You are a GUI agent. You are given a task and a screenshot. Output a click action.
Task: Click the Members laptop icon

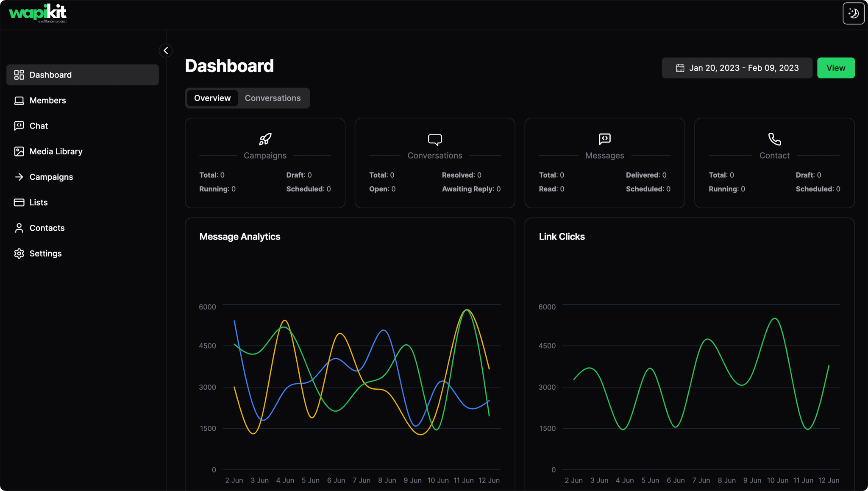19,100
